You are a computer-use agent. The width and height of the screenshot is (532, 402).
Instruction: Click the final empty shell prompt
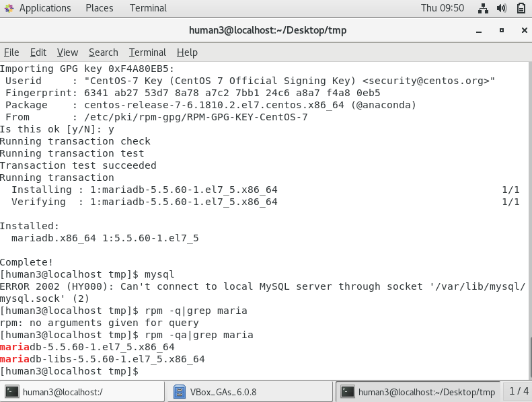coord(69,372)
